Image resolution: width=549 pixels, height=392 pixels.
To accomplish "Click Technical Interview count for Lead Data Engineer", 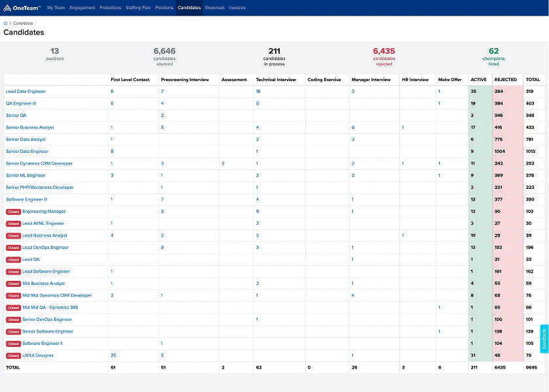I will [x=258, y=91].
